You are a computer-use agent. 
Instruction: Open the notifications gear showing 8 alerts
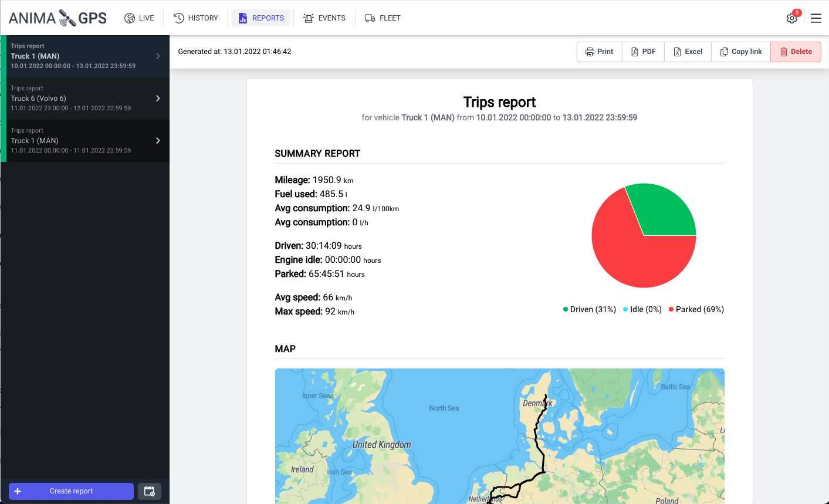click(x=791, y=18)
